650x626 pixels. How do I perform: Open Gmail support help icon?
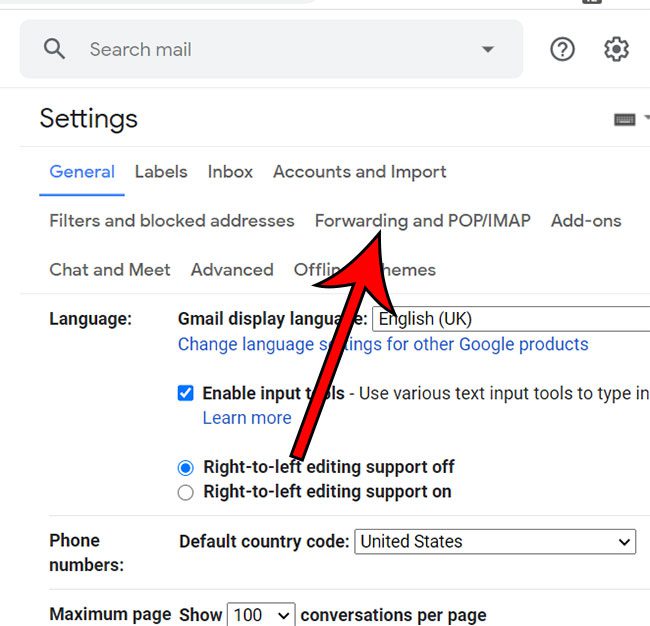coord(563,49)
